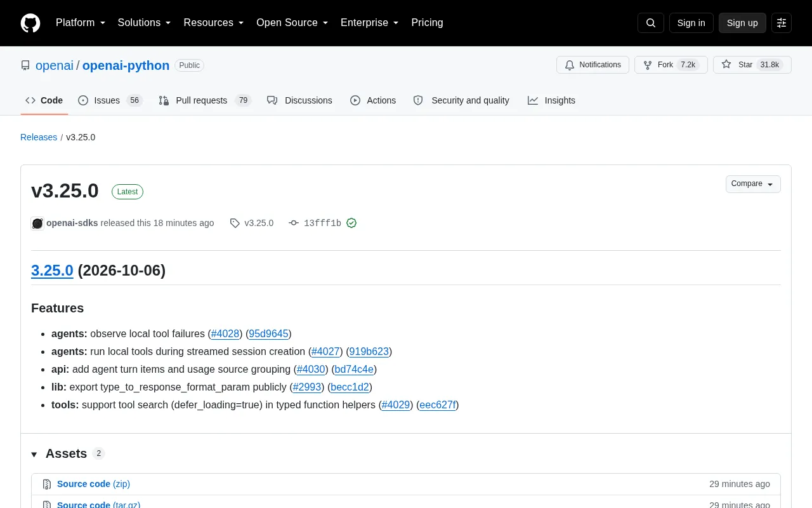The height and width of the screenshot is (508, 812).
Task: Expand the Open Source menu
Action: pyautogui.click(x=292, y=23)
